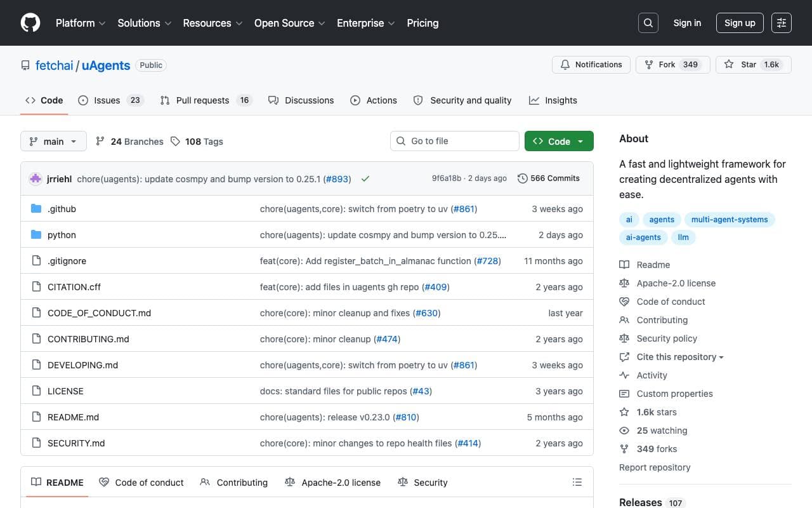Viewport: 812px width, 508px height.
Task: Click the check mark commit status icon
Action: click(x=365, y=179)
